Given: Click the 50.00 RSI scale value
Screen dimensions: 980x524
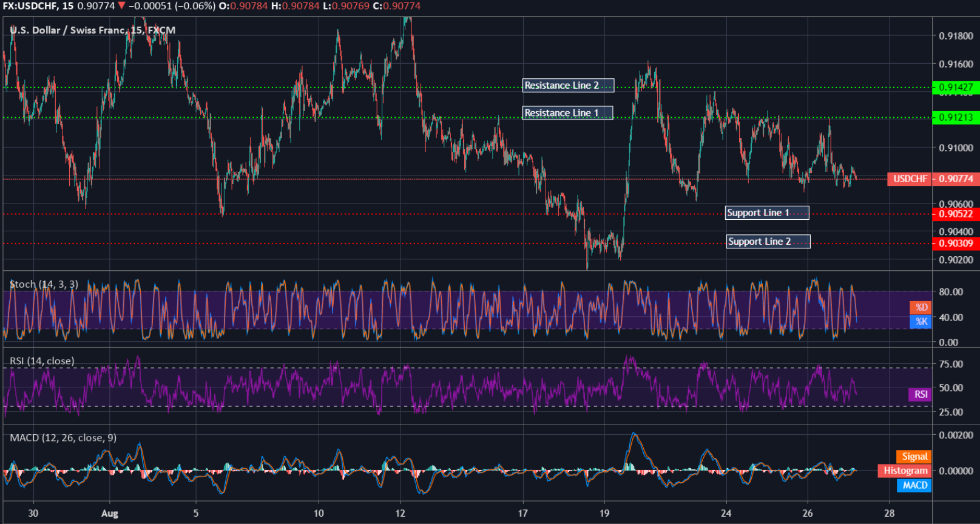Looking at the screenshot, I should pyautogui.click(x=951, y=388).
